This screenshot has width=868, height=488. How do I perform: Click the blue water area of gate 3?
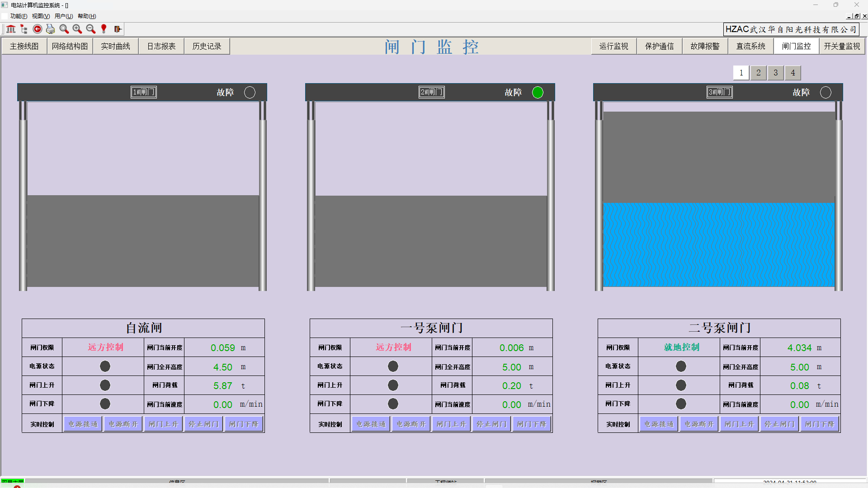[x=718, y=244]
